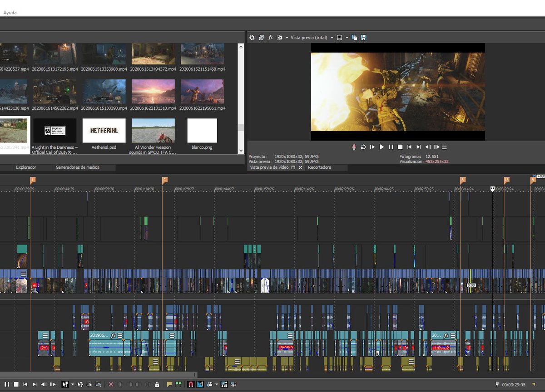This screenshot has width=545, height=392.
Task: Click timeline marker 13
Action: click(507, 180)
